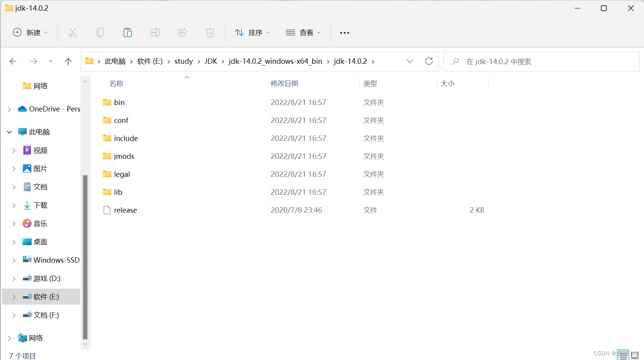Go up one folder level arrow

tap(68, 61)
